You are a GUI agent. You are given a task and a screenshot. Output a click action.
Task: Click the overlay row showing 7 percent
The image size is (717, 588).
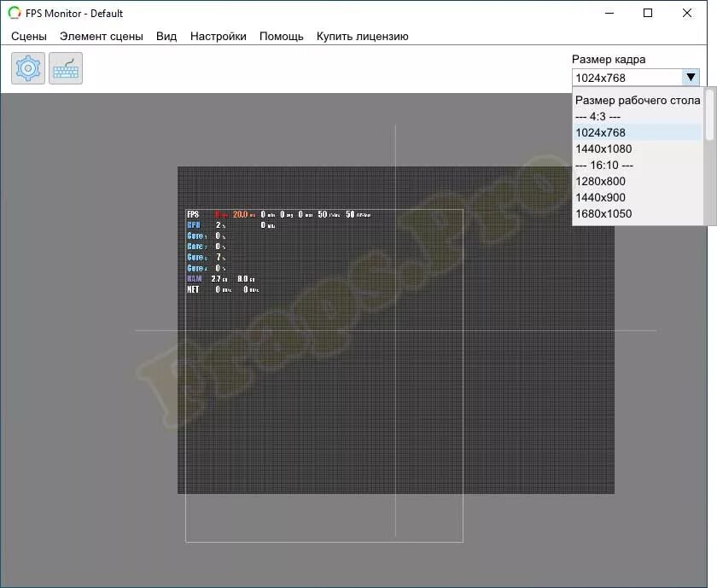click(207, 258)
